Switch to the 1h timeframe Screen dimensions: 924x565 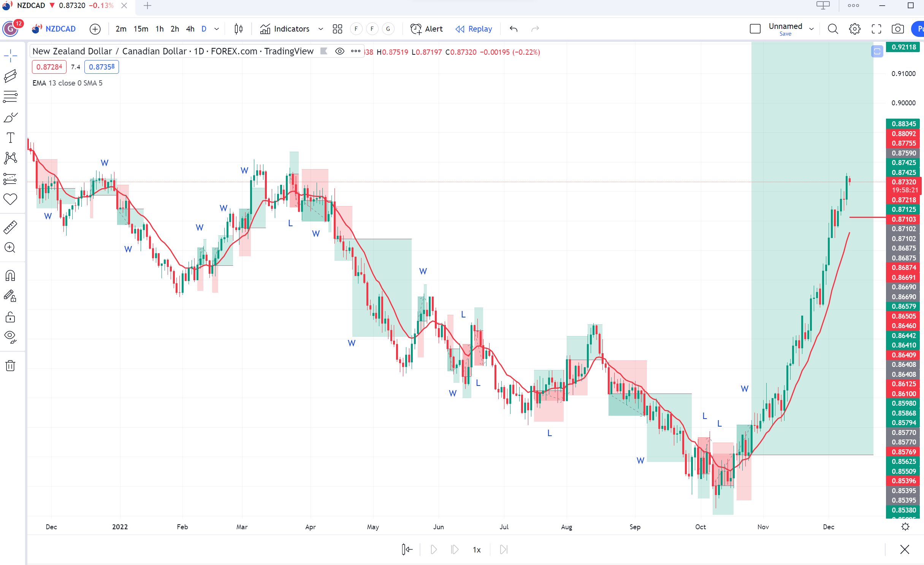159,29
